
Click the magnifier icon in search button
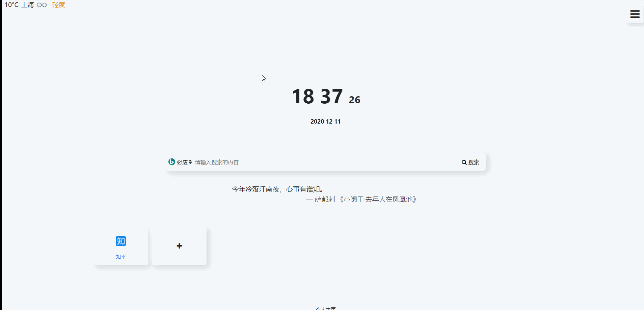(x=464, y=162)
